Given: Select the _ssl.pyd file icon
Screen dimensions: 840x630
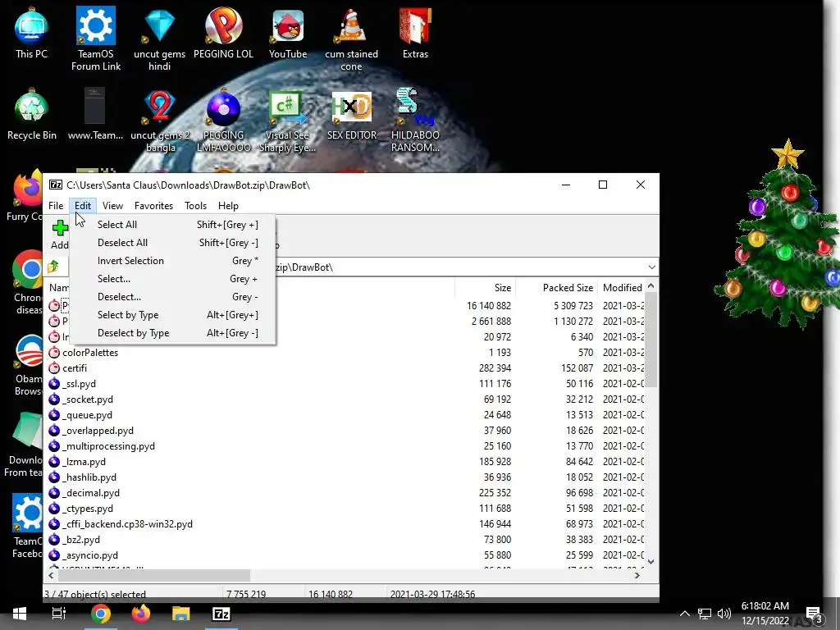Looking at the screenshot, I should 54,384.
